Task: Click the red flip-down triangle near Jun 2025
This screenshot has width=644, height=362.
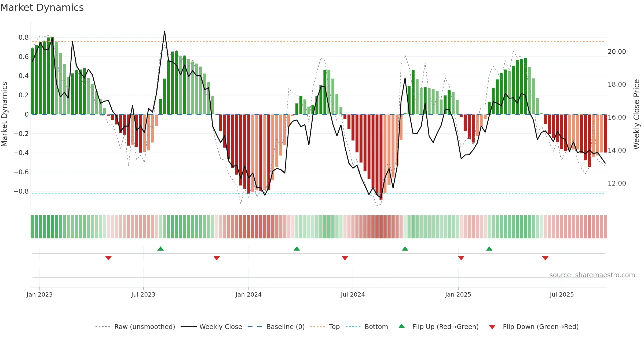Action: (x=545, y=258)
